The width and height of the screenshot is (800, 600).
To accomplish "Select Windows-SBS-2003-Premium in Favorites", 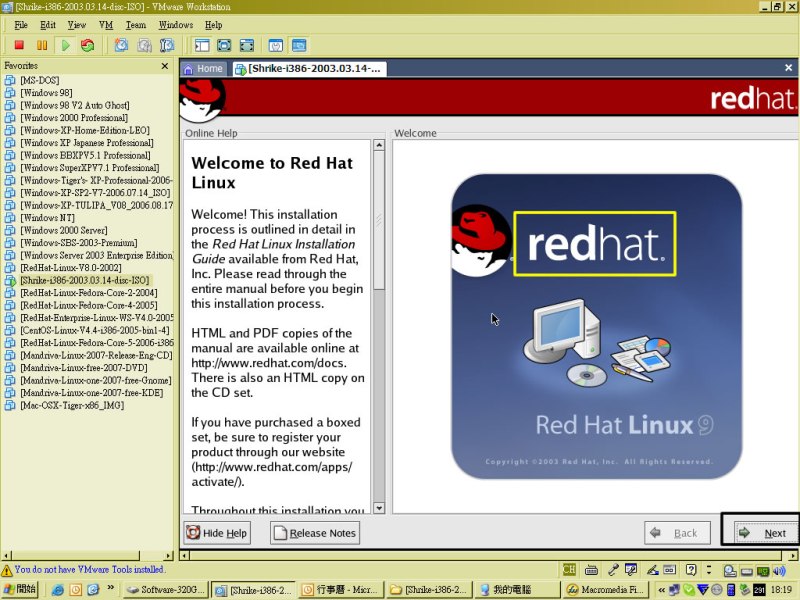I will click(x=79, y=243).
